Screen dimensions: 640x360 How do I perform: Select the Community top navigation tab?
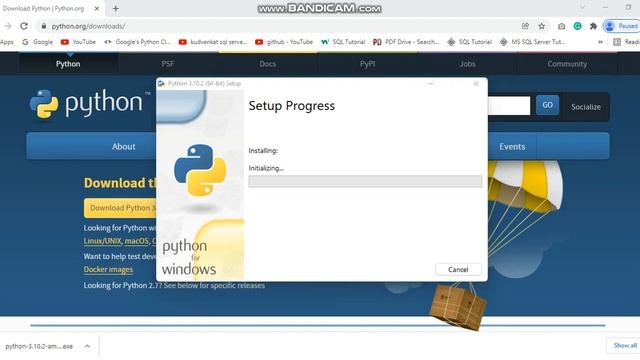pos(567,64)
